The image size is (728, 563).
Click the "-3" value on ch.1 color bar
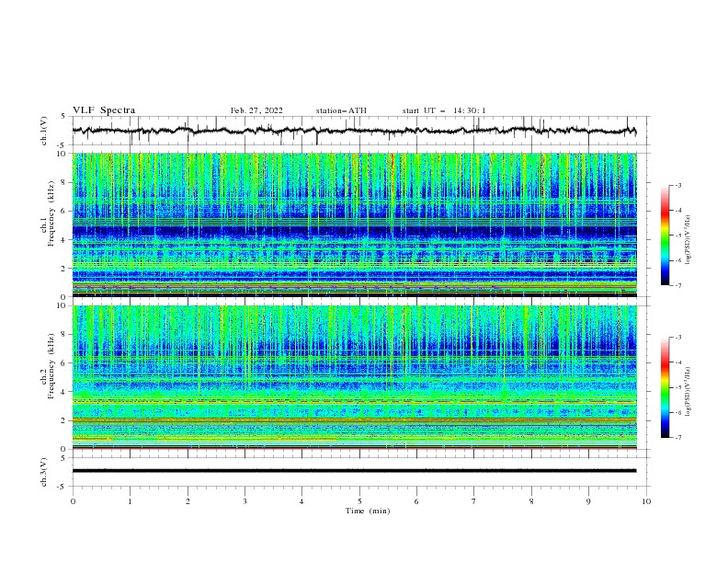(x=677, y=185)
